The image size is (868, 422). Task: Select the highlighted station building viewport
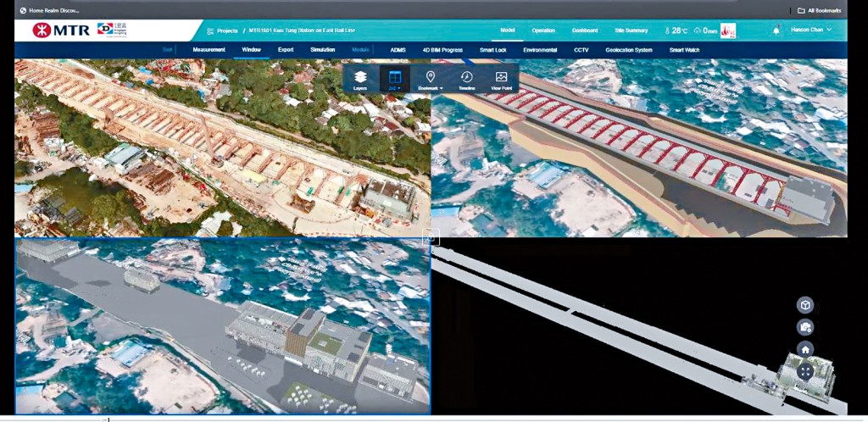tap(223, 325)
